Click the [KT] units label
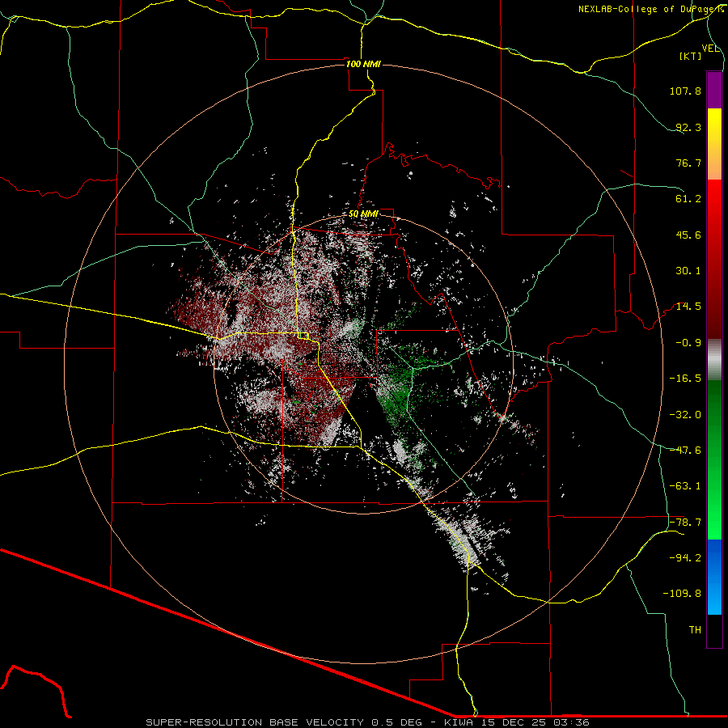The width and height of the screenshot is (728, 728). [x=691, y=56]
